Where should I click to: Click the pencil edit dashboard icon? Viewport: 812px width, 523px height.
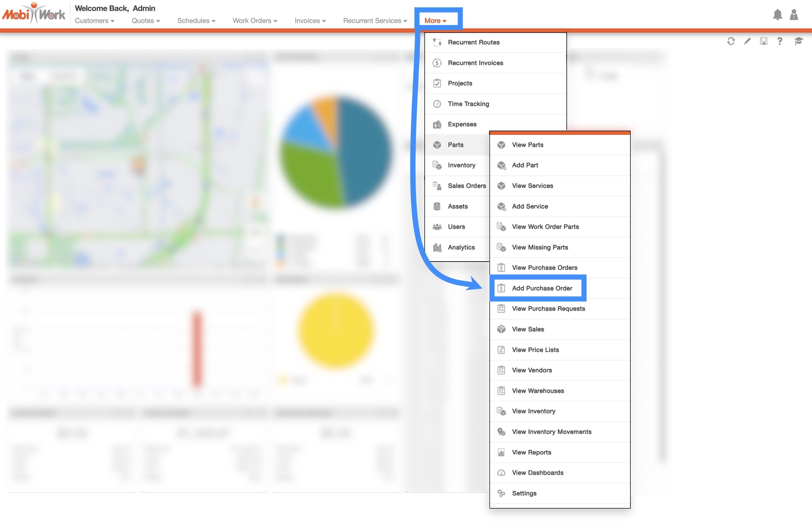(747, 41)
